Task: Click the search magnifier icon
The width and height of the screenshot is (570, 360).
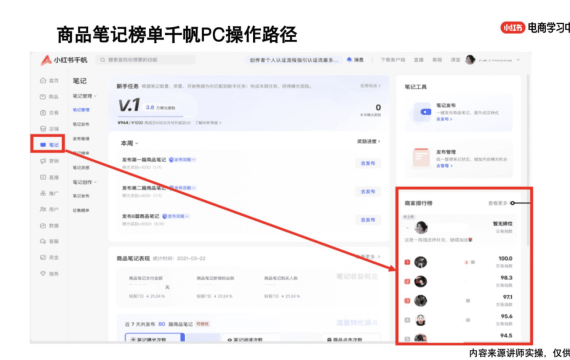Action: pos(103,60)
